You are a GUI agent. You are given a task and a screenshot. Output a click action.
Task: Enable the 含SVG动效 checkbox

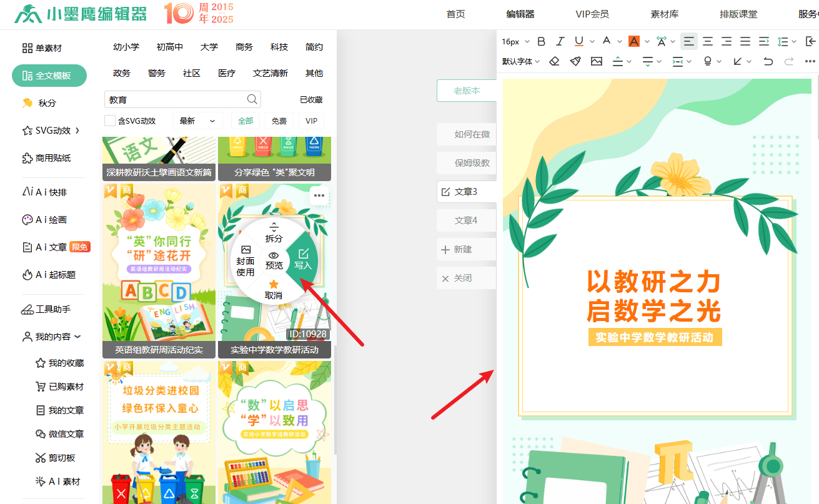pos(109,121)
